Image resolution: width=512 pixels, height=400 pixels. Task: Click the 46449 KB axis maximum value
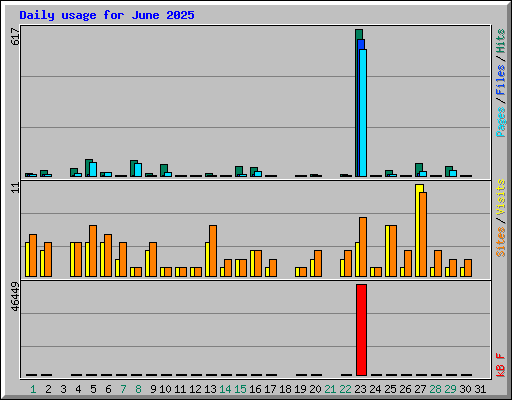pos(15,296)
